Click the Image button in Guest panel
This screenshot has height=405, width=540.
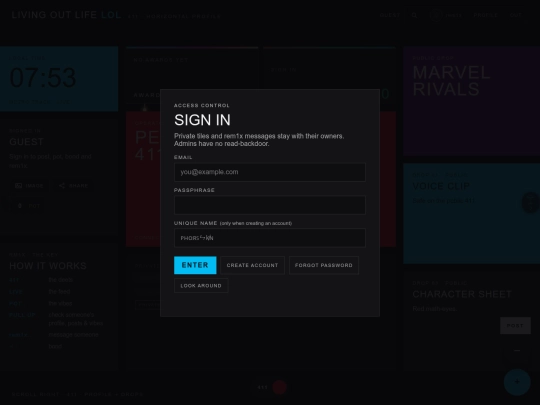click(x=29, y=186)
